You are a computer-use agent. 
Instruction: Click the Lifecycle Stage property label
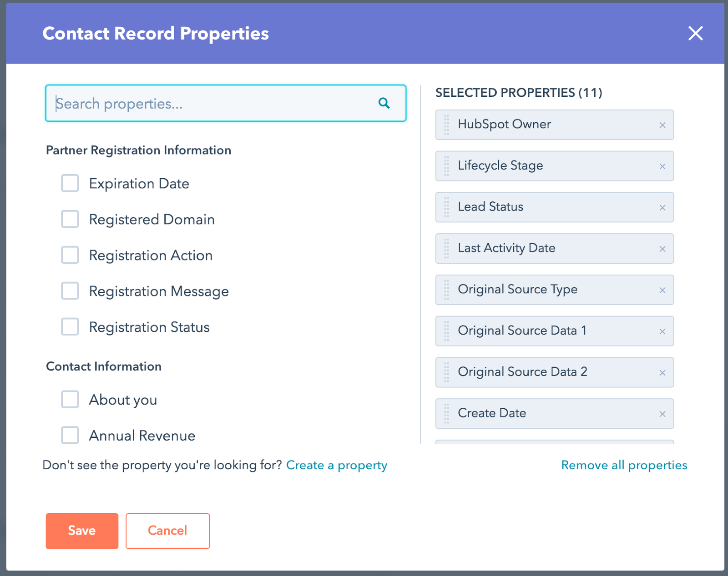click(500, 165)
